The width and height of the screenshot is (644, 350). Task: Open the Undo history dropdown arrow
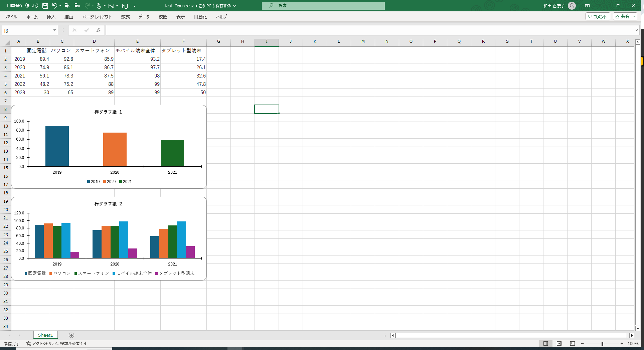(x=60, y=6)
